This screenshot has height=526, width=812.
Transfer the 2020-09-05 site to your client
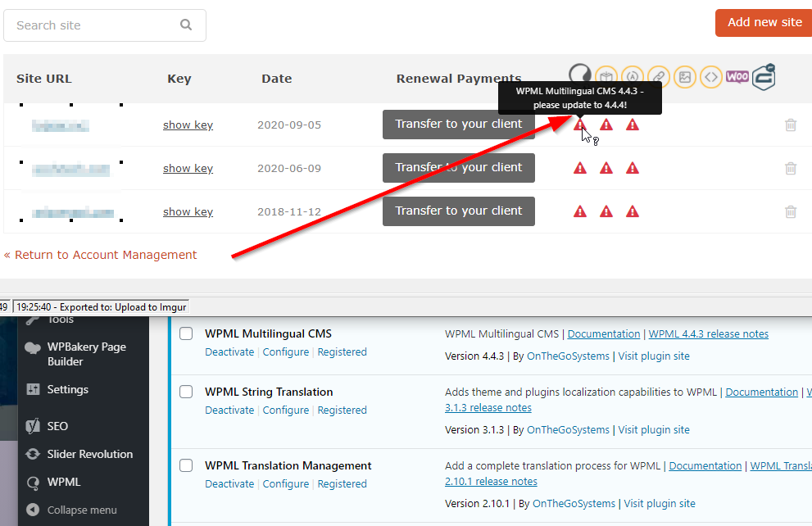(x=459, y=125)
